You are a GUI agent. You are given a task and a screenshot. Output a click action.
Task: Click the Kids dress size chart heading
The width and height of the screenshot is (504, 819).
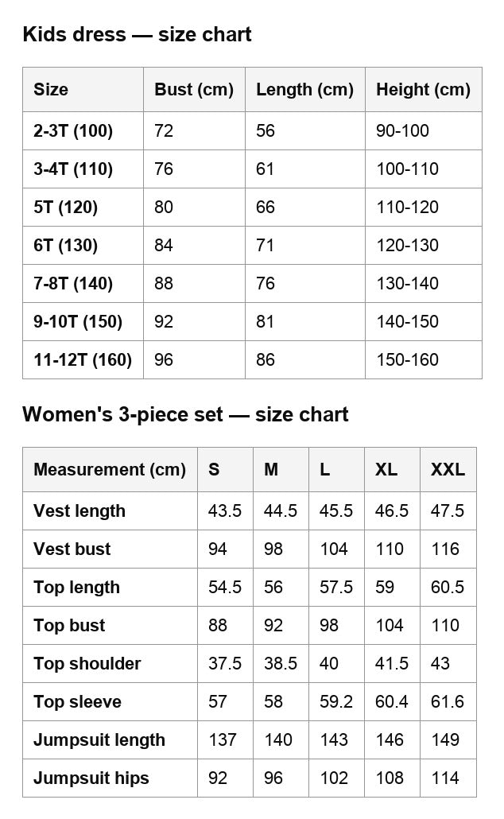coord(137,34)
